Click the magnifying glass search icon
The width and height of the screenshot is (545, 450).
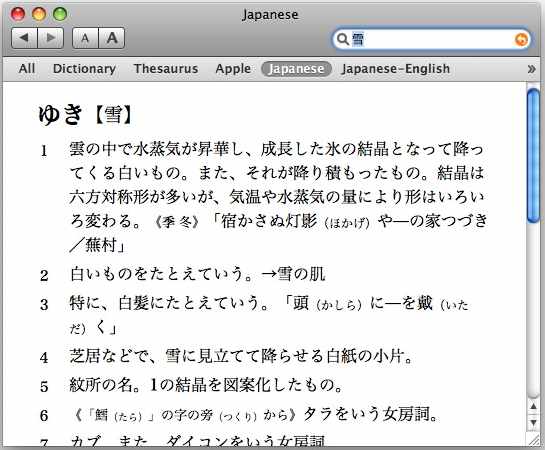pos(343,39)
